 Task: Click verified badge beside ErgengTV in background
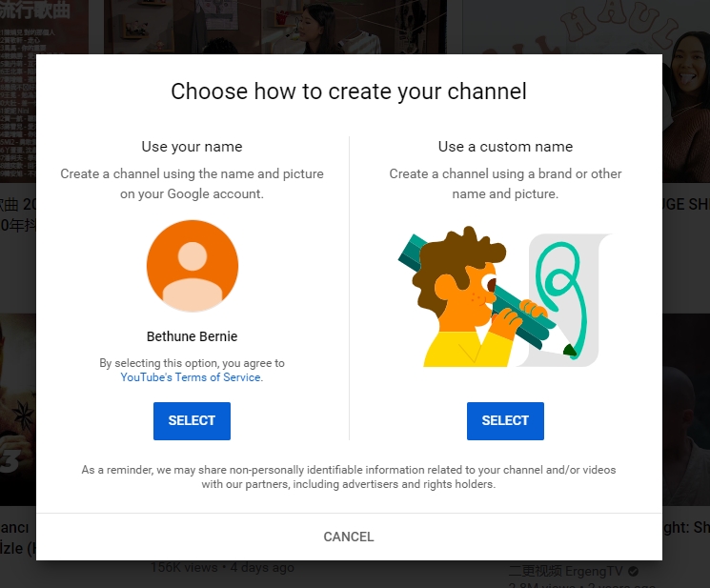[633, 571]
